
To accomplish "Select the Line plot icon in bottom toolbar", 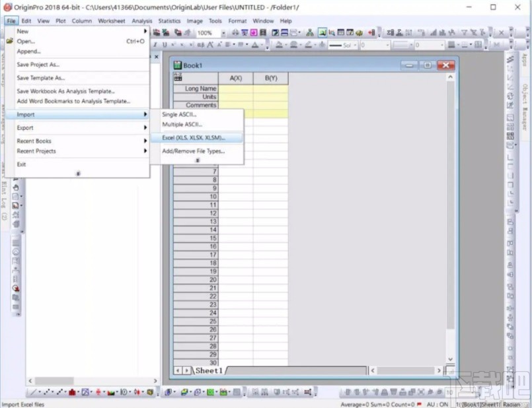I will [33, 392].
